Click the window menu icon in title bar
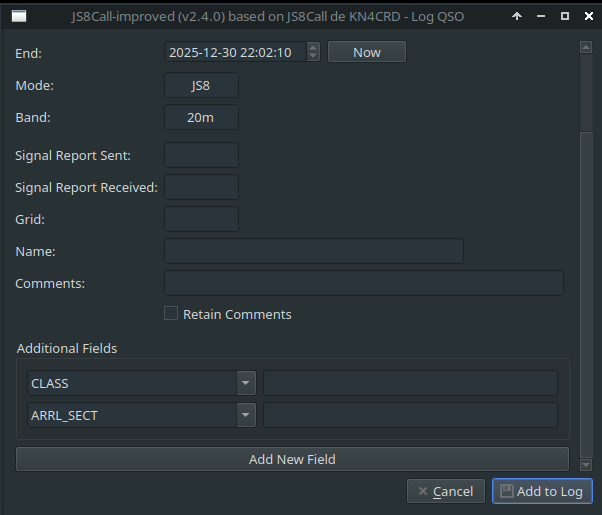Viewport: 602px width, 515px height. 19,16
